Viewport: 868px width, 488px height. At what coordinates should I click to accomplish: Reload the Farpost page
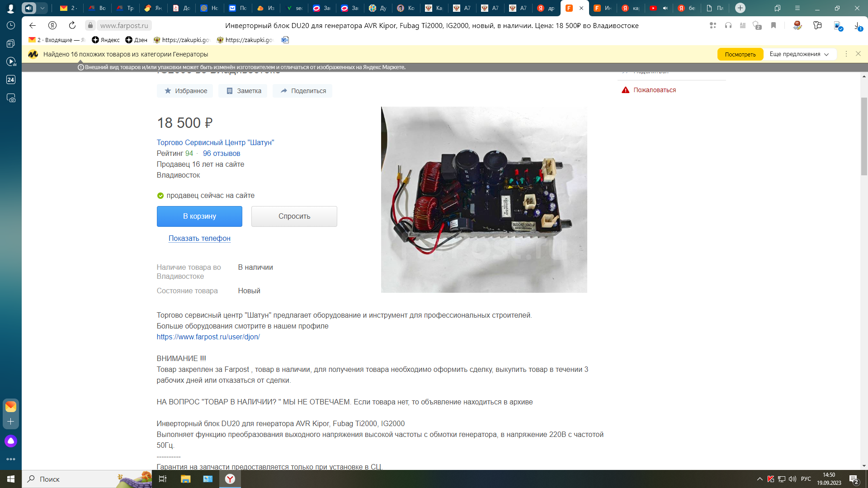tap(72, 26)
